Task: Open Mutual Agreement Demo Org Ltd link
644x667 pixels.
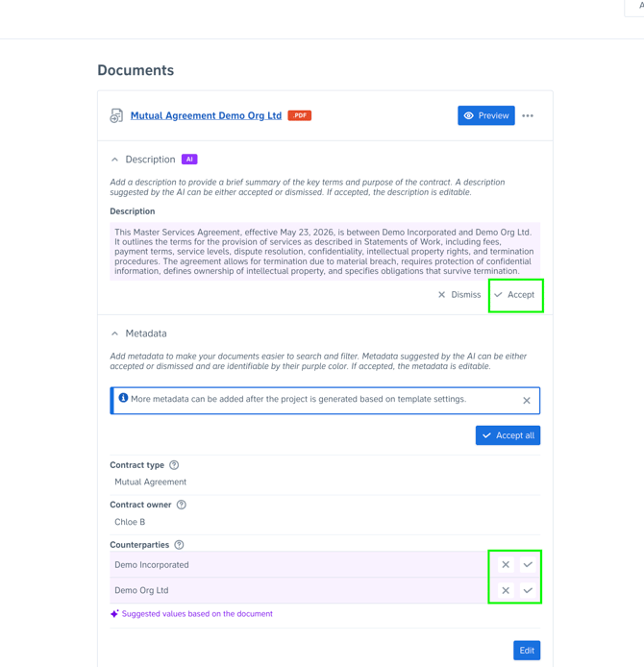Action: point(206,115)
